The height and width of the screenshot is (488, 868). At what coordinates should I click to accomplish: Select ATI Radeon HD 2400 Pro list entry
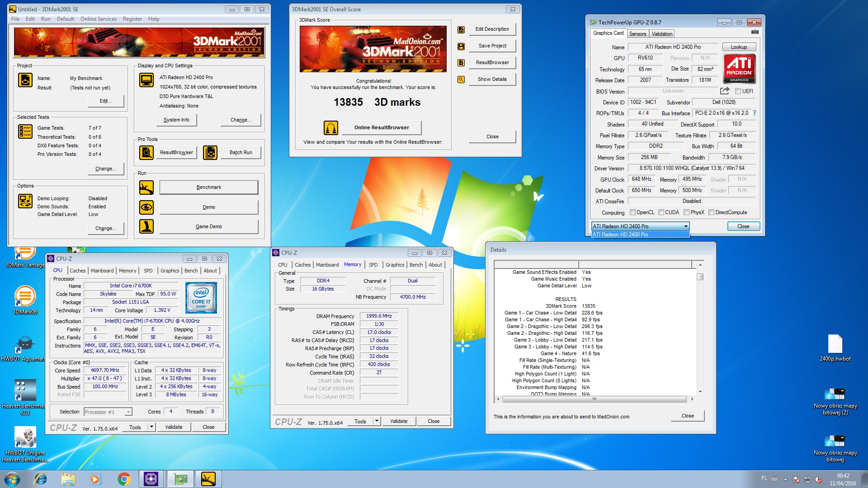[640, 235]
